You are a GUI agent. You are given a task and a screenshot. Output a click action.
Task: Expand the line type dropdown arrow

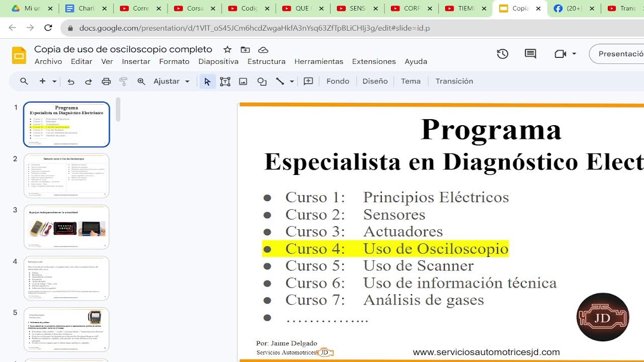pyautogui.click(x=292, y=81)
